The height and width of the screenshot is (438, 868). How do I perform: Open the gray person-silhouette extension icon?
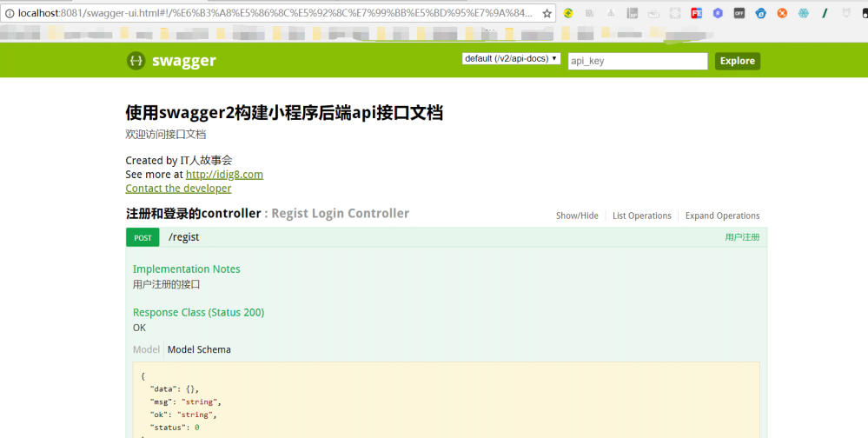point(611,13)
